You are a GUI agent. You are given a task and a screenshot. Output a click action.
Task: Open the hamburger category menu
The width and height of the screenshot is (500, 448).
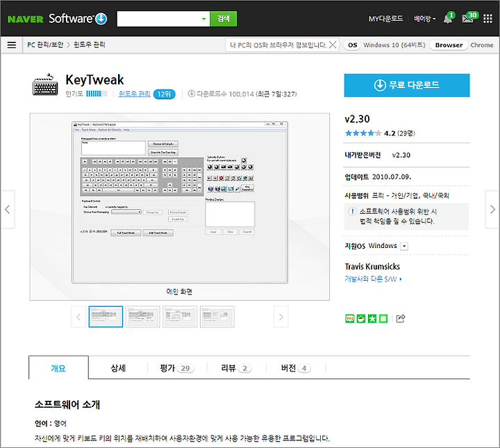[12, 45]
